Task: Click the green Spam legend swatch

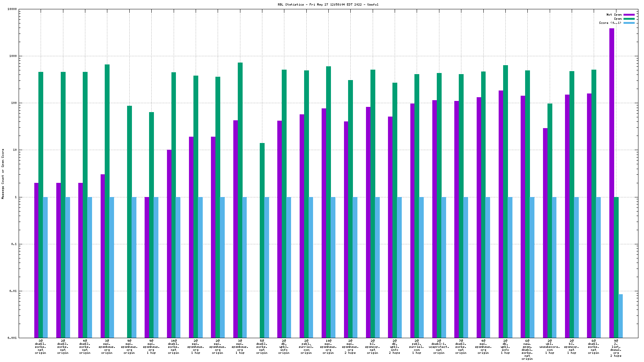Action: [x=629, y=19]
